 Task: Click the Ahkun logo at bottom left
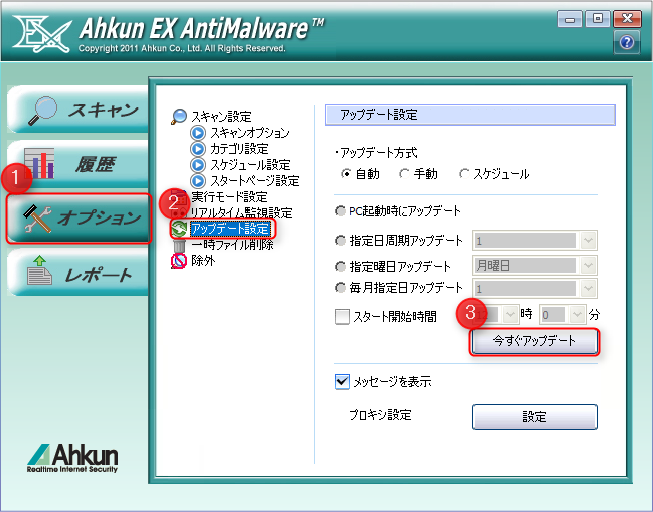72,458
